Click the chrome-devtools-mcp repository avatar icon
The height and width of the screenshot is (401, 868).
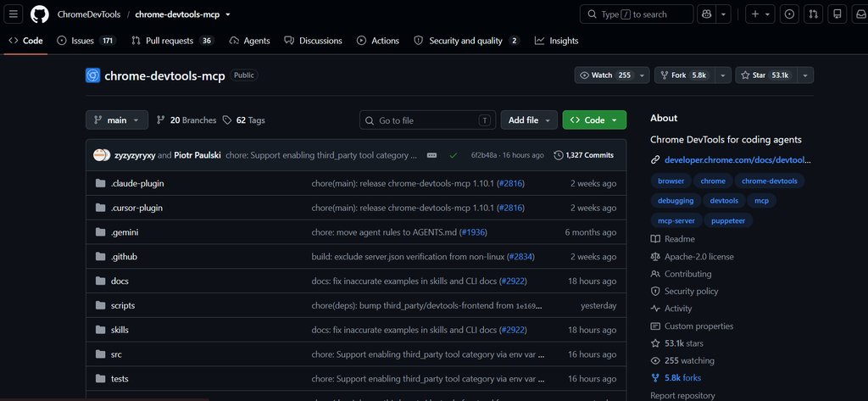pyautogui.click(x=93, y=75)
